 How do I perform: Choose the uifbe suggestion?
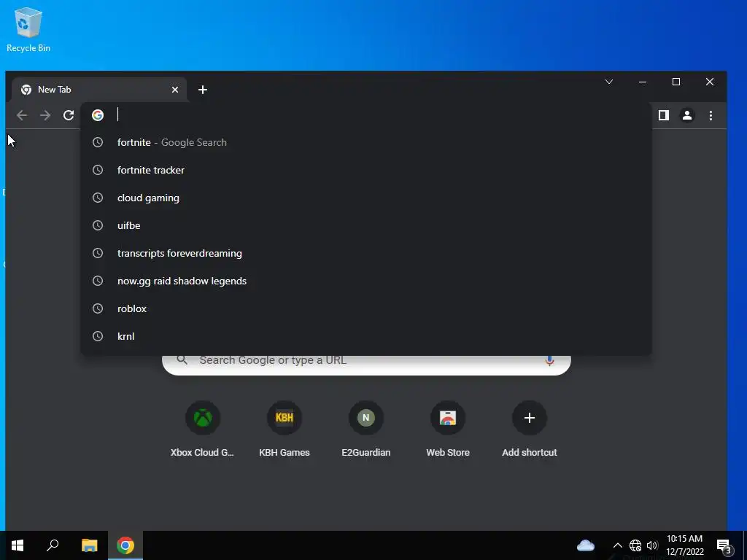click(x=366, y=225)
